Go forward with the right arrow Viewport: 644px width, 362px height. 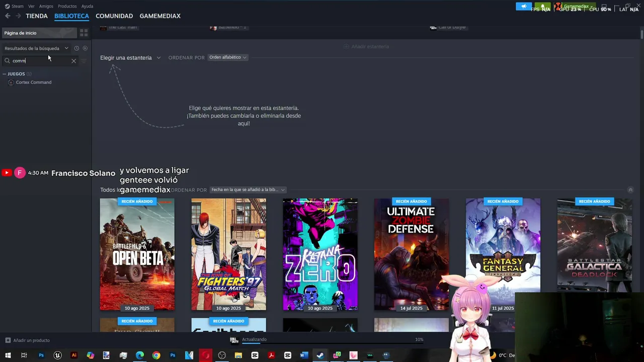(x=18, y=16)
